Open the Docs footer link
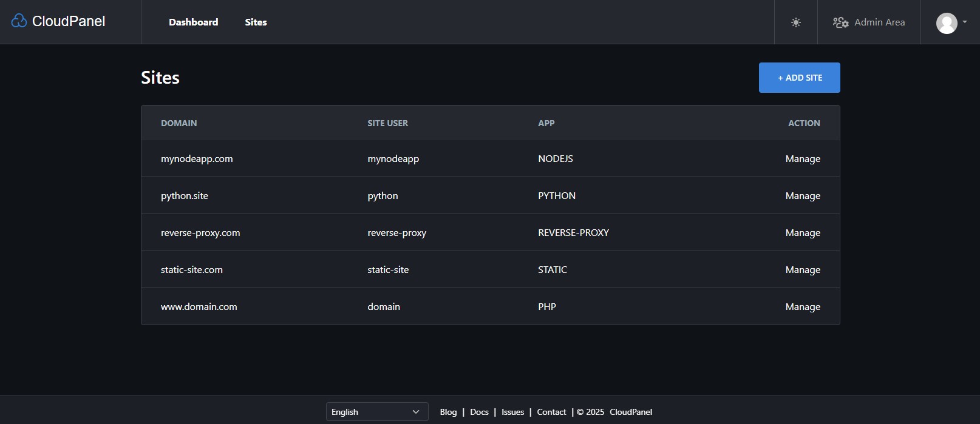The height and width of the screenshot is (424, 980). 479,412
